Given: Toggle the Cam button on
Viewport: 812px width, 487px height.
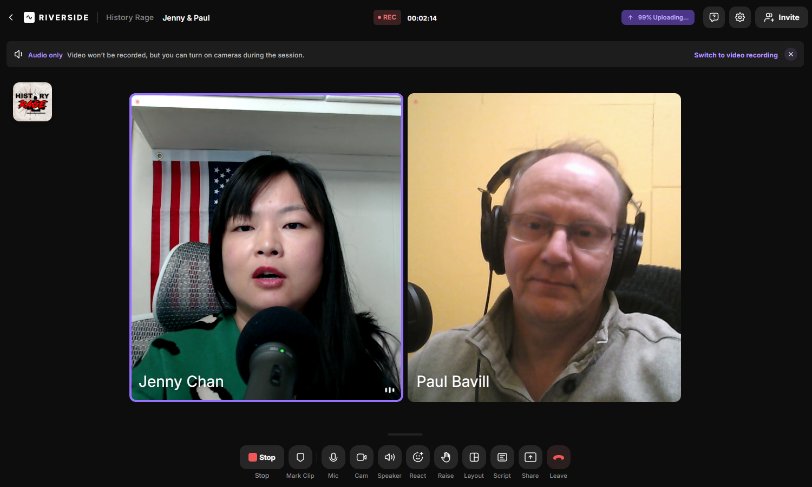Looking at the screenshot, I should pyautogui.click(x=361, y=457).
